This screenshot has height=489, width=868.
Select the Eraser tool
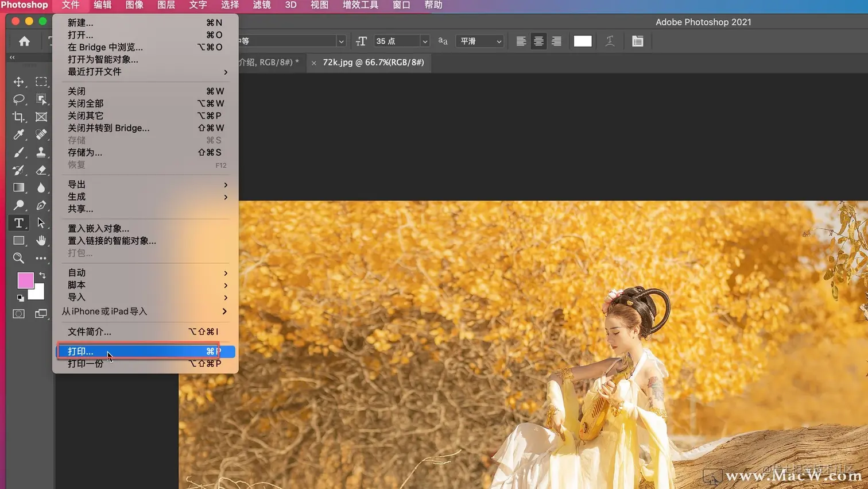(41, 170)
